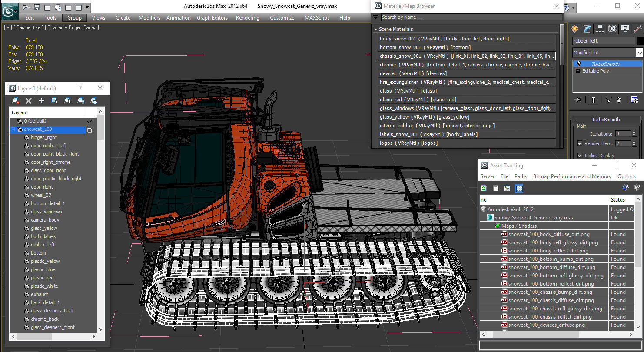Image resolution: width=644 pixels, height=352 pixels.
Task: Collapse the TurboSmooth rollout
Action: pos(574,120)
